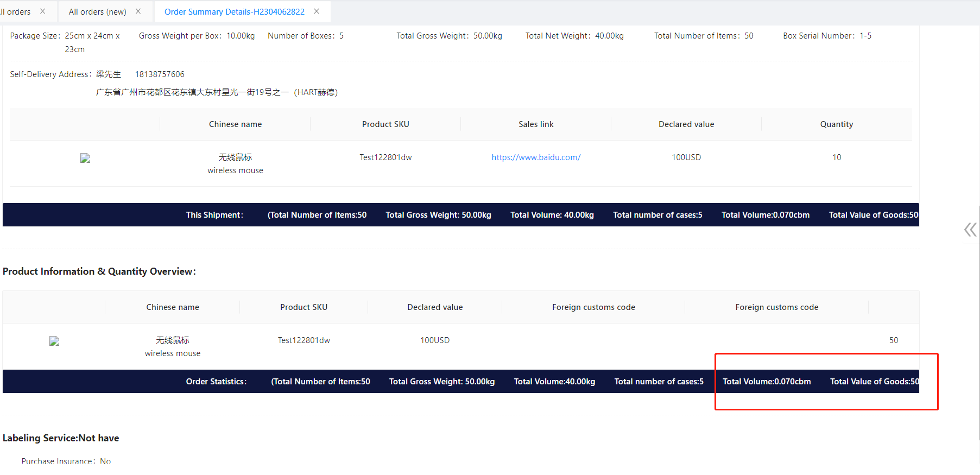The width and height of the screenshot is (980, 475).
Task: Click Total Volume:0.070cbm in the Order Statistics bar
Action: coord(767,382)
